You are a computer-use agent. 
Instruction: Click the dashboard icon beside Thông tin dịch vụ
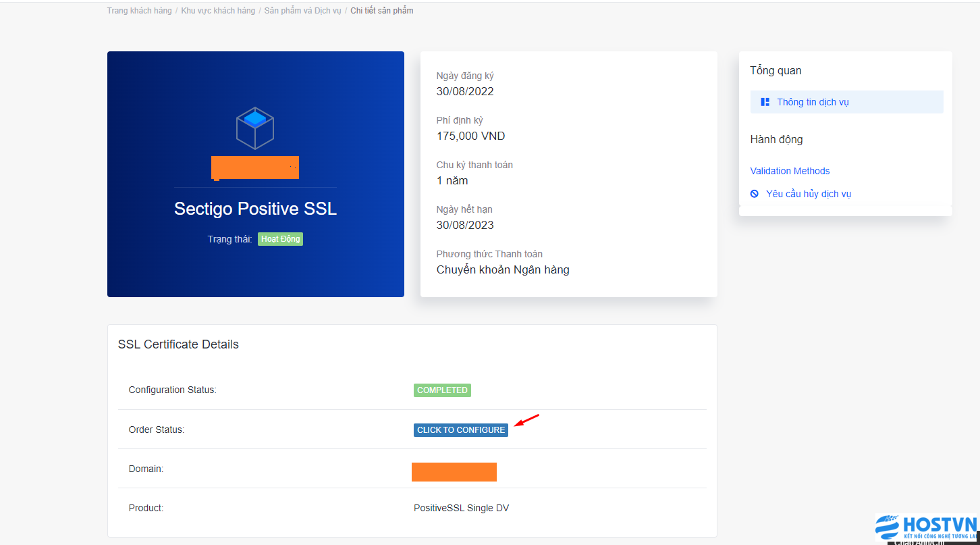[x=765, y=102]
